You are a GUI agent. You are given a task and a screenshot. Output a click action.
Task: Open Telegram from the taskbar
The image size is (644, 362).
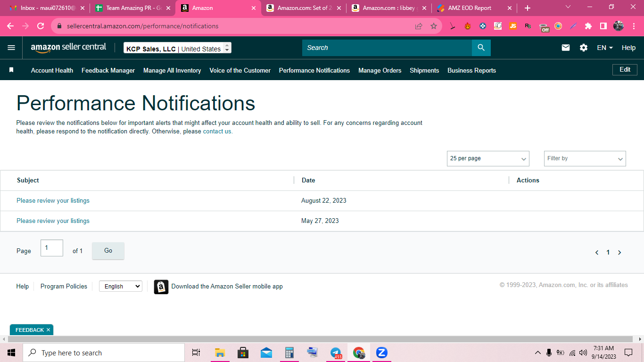coord(336,353)
